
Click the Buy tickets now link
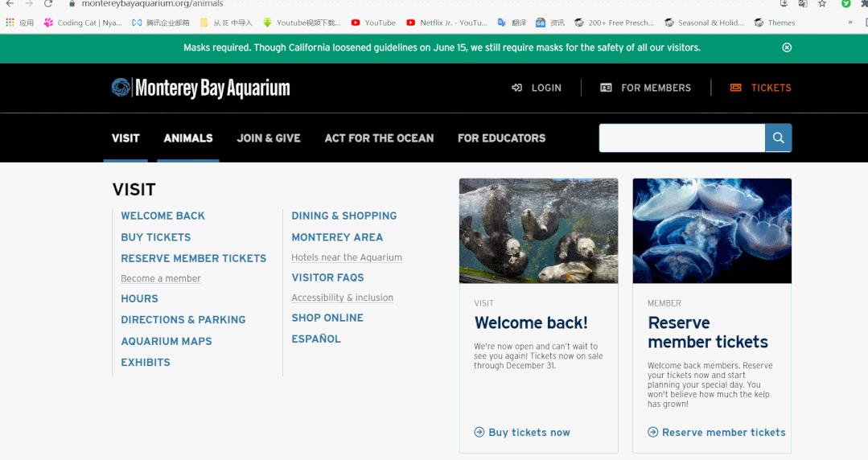pos(529,433)
